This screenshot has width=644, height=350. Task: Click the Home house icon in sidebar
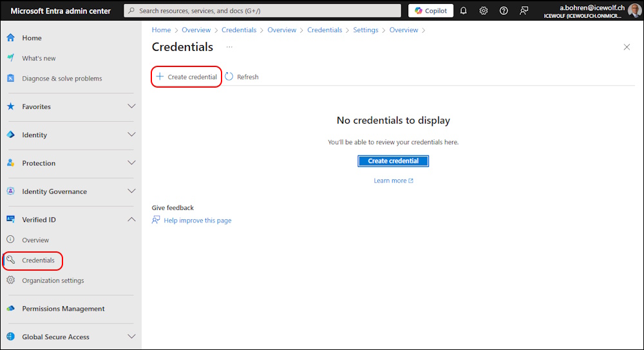11,38
